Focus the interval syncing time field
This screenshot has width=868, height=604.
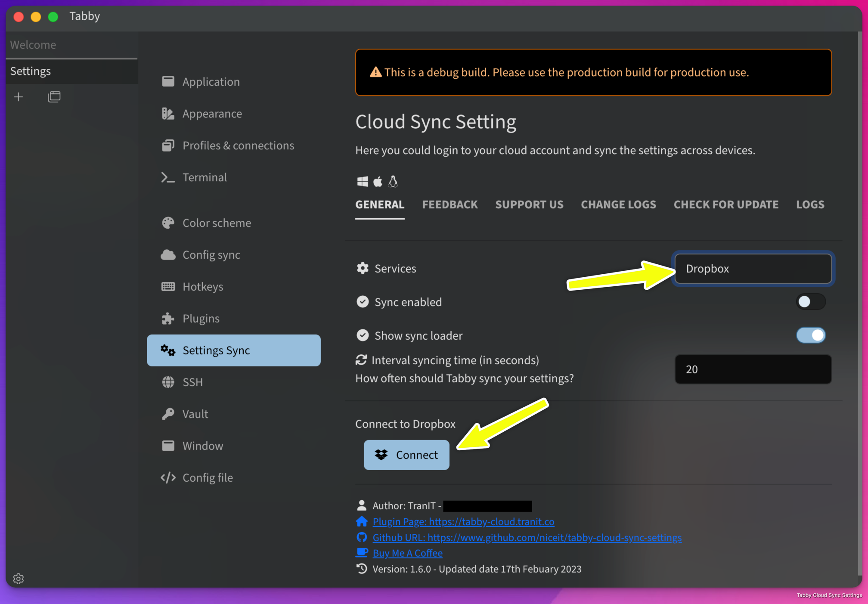pyautogui.click(x=753, y=369)
